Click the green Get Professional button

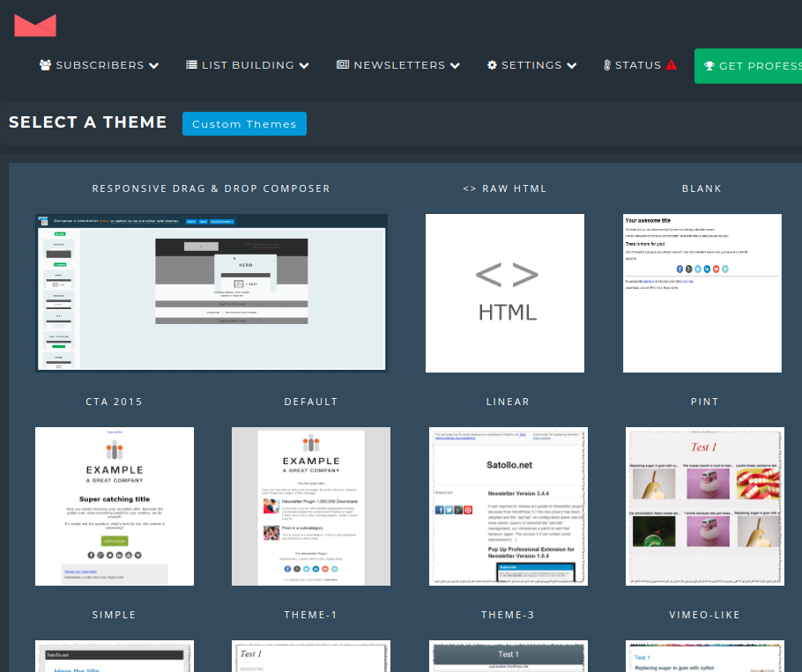coord(747,66)
